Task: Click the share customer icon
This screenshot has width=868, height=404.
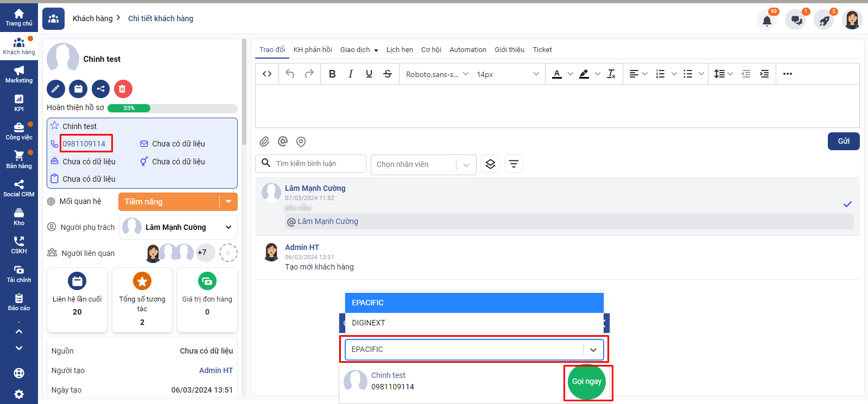Action: coord(100,89)
